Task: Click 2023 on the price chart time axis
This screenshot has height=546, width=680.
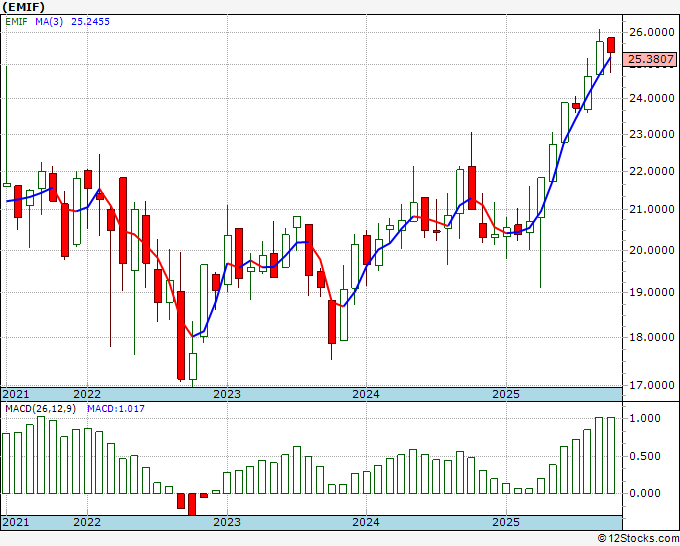Action: (227, 394)
